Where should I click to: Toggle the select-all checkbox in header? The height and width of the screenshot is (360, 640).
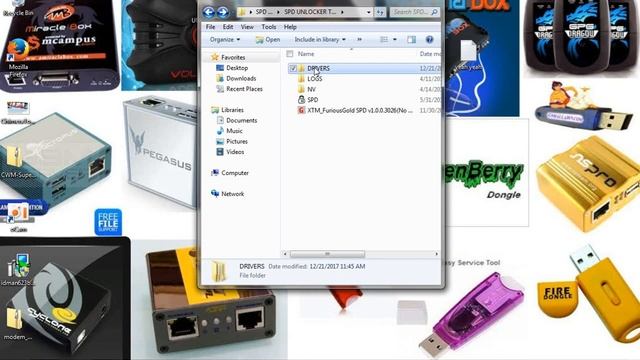coord(290,54)
